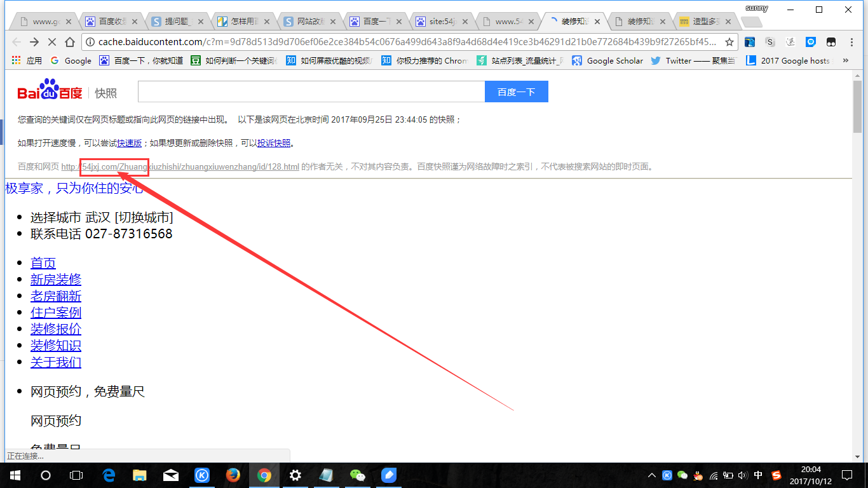Viewport: 868px width, 488px height.
Task: Mute system volume from the tray speaker icon
Action: 742,475
